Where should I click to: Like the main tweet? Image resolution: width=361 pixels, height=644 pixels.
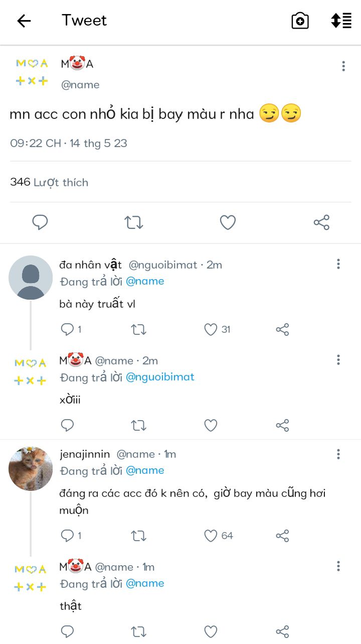click(x=228, y=222)
